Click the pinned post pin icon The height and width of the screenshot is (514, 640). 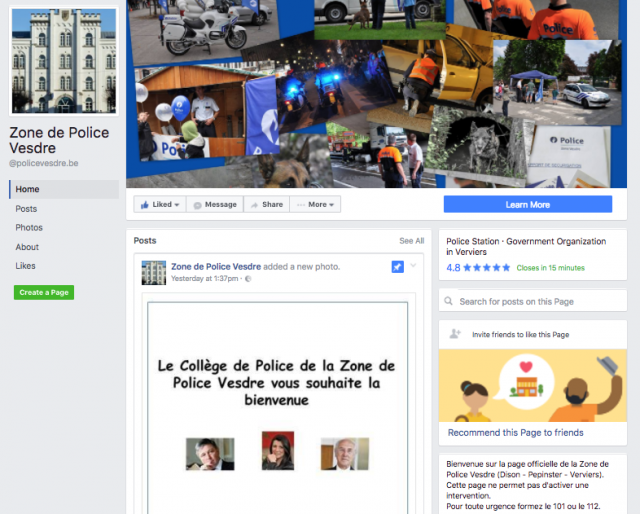397,267
